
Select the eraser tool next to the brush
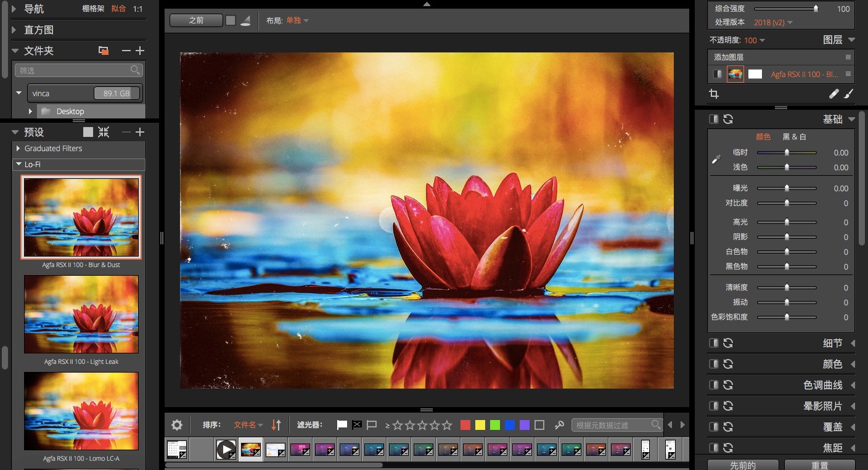pos(834,94)
